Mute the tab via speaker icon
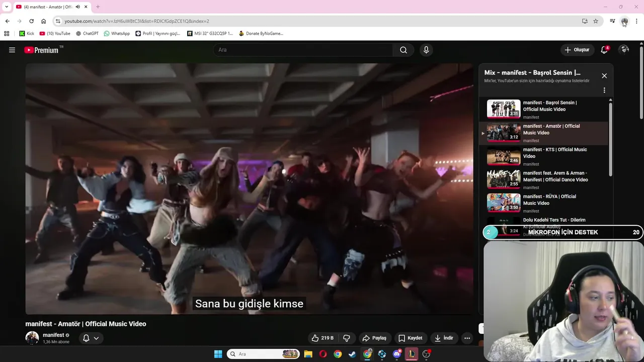Viewport: 644px width, 362px height. [77, 7]
